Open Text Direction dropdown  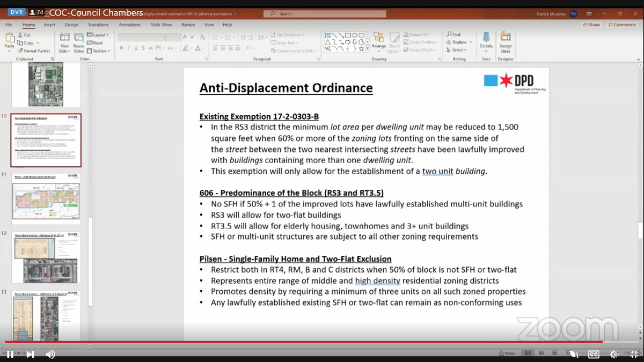[x=287, y=35]
